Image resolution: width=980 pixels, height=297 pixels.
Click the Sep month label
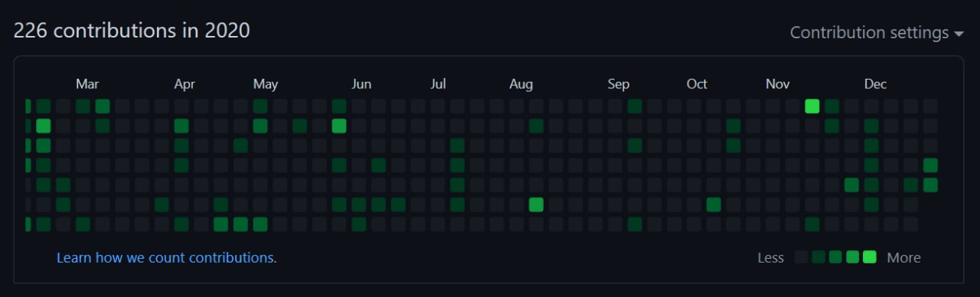pyautogui.click(x=619, y=84)
